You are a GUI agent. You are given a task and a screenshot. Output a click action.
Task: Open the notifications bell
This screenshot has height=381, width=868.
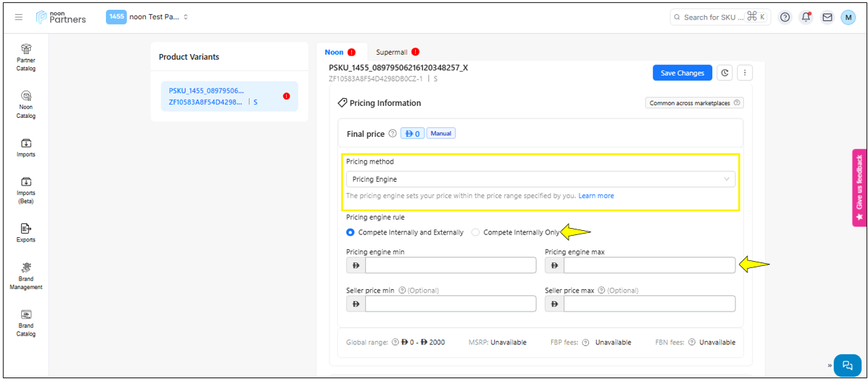coord(806,17)
